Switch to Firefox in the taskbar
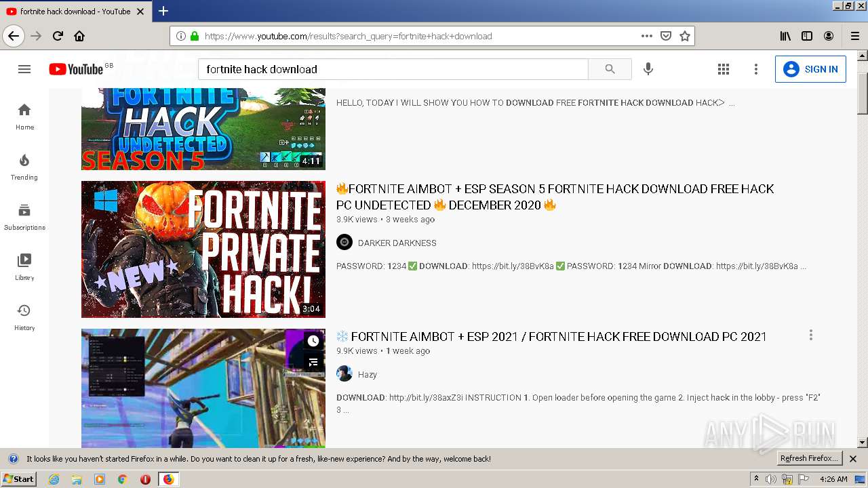 point(168,479)
